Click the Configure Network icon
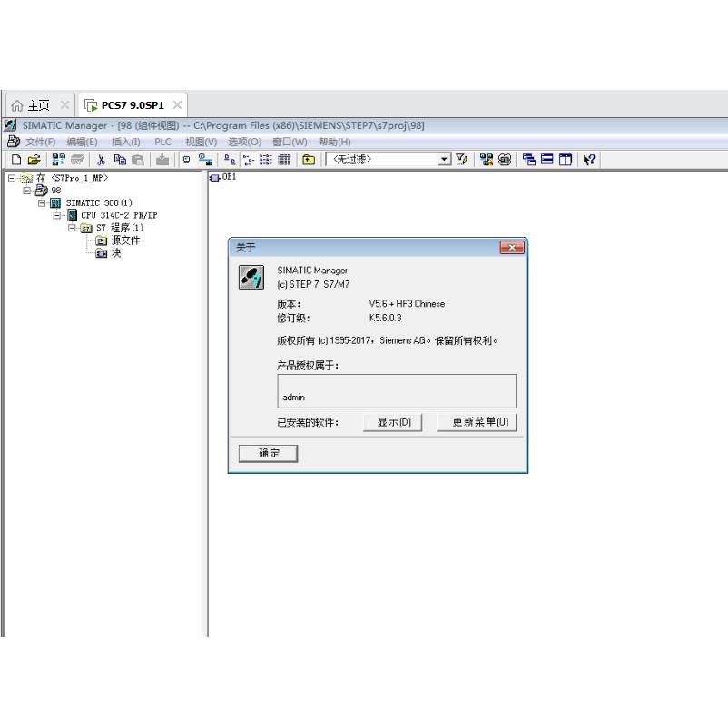This screenshot has height=728, width=728. tap(487, 160)
